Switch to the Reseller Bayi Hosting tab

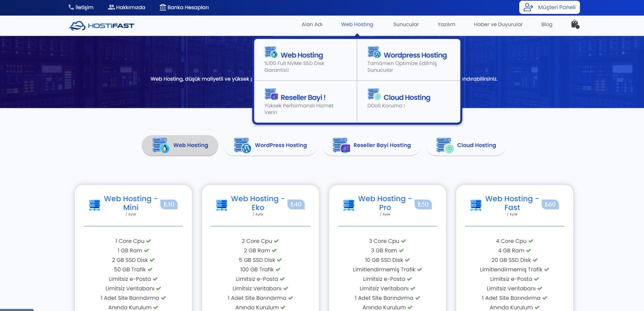[x=372, y=145]
